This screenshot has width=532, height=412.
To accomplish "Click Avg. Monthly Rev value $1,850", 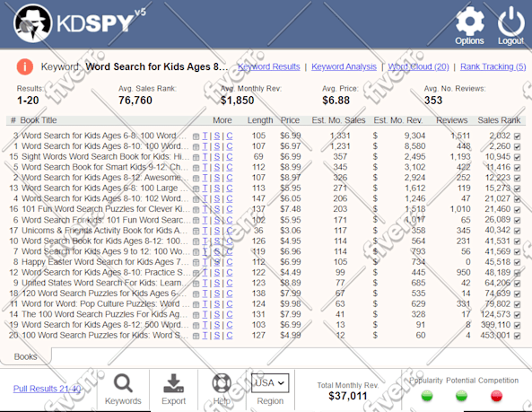I will tap(237, 101).
